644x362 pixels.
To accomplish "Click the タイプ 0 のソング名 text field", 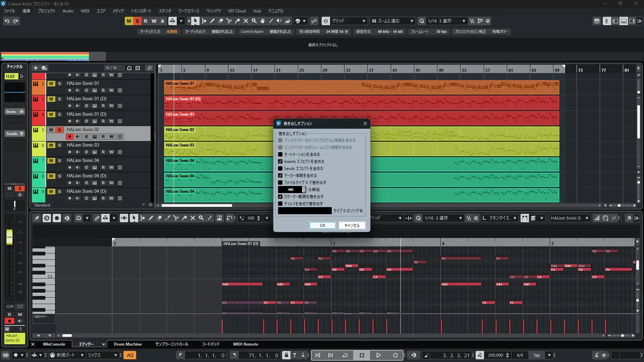I will click(305, 211).
